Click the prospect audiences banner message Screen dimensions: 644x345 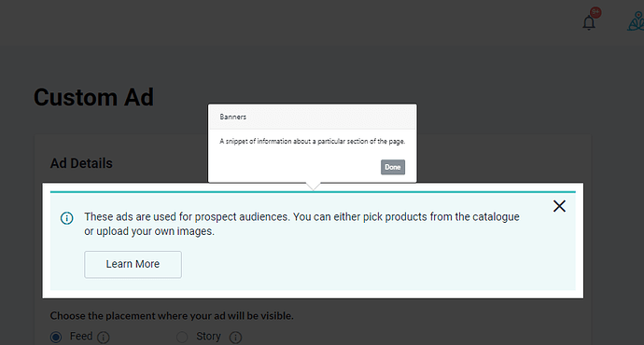point(301,224)
